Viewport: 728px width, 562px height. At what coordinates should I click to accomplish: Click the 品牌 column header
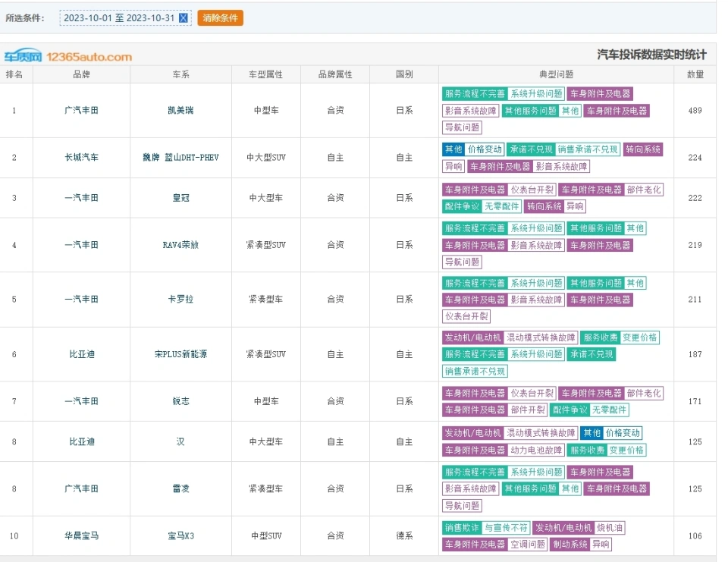click(x=81, y=74)
